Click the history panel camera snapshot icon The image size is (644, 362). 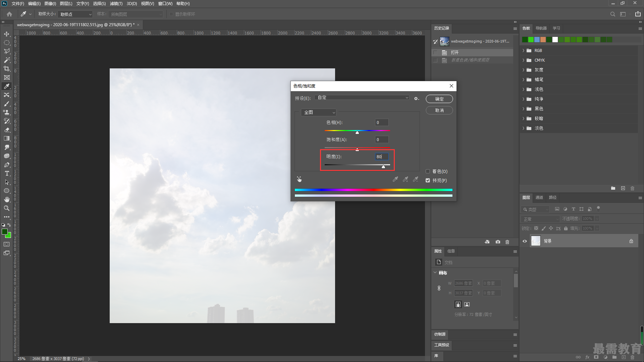click(498, 242)
